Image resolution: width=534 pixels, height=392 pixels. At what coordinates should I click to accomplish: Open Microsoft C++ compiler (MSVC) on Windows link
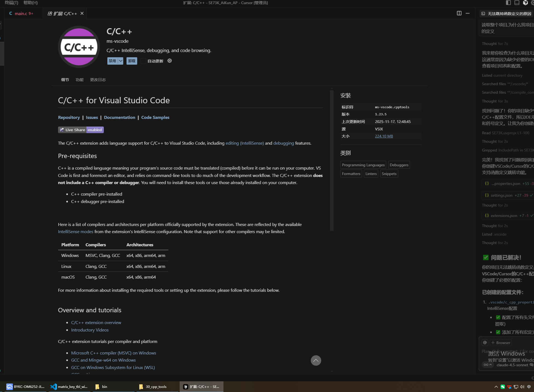tap(114, 353)
